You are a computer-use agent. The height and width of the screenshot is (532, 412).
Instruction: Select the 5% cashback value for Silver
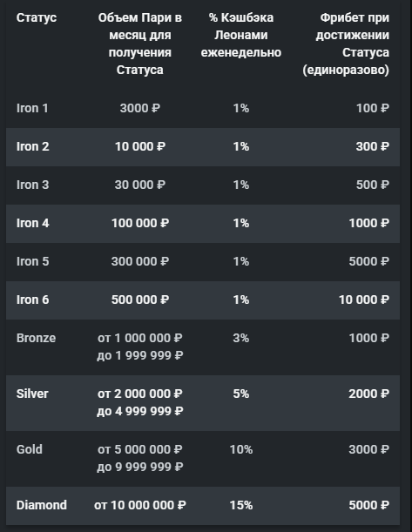pyautogui.click(x=241, y=394)
